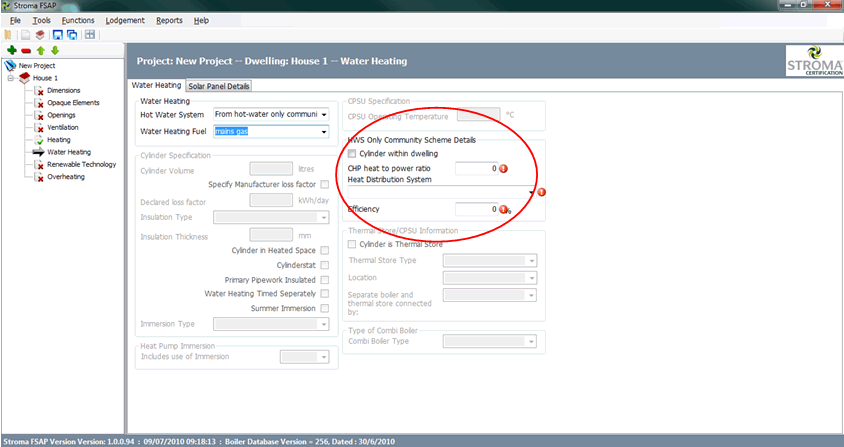Click the Stroma FSAP title bar icon

coord(6,5)
